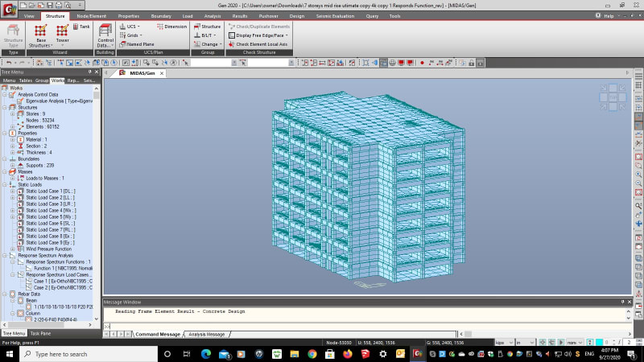Viewport: 644px width, 362px height.
Task: Select Static Load Case 8 [Ex] item
Action: pos(50,237)
